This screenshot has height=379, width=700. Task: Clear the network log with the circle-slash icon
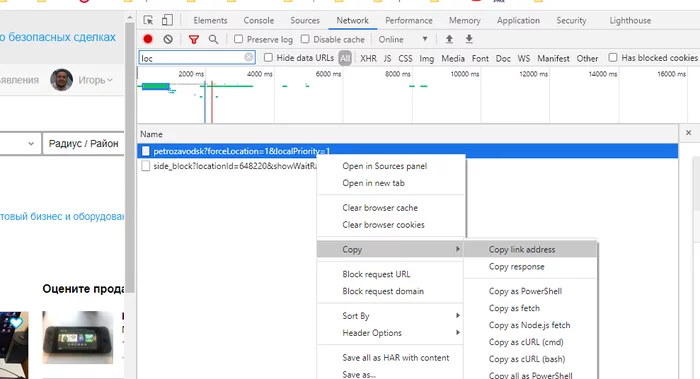click(x=168, y=39)
